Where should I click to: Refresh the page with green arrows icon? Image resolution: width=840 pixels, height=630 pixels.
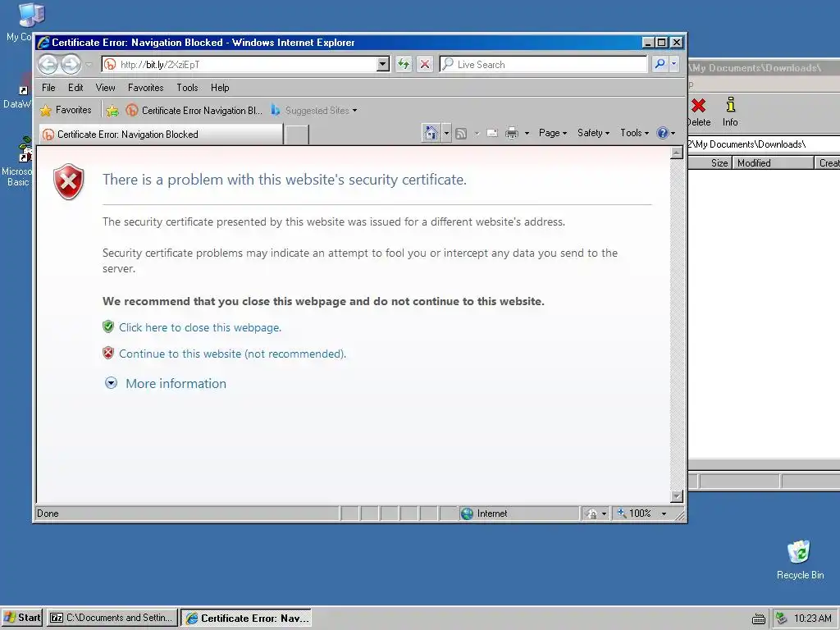pyautogui.click(x=404, y=65)
